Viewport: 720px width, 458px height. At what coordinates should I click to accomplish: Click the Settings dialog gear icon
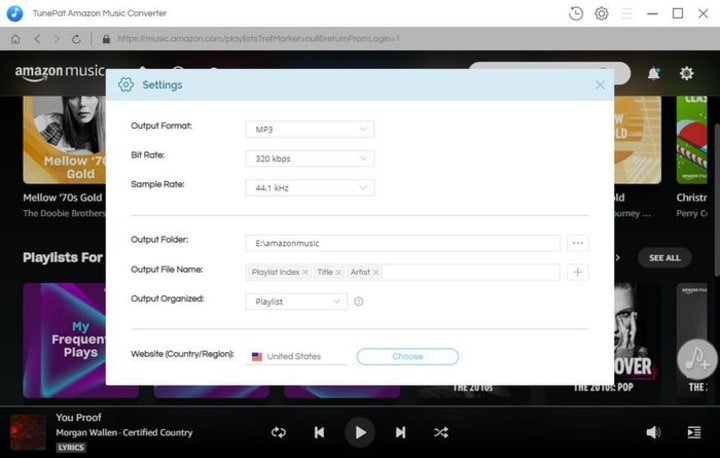pyautogui.click(x=126, y=85)
